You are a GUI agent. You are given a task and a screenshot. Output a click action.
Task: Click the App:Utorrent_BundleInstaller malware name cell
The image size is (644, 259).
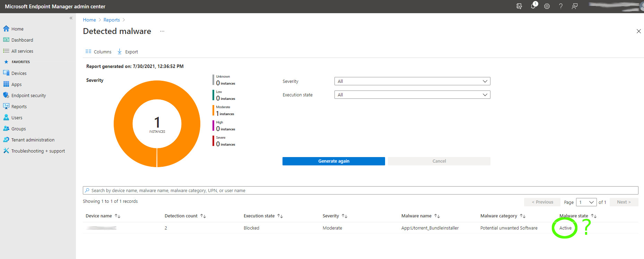click(430, 228)
